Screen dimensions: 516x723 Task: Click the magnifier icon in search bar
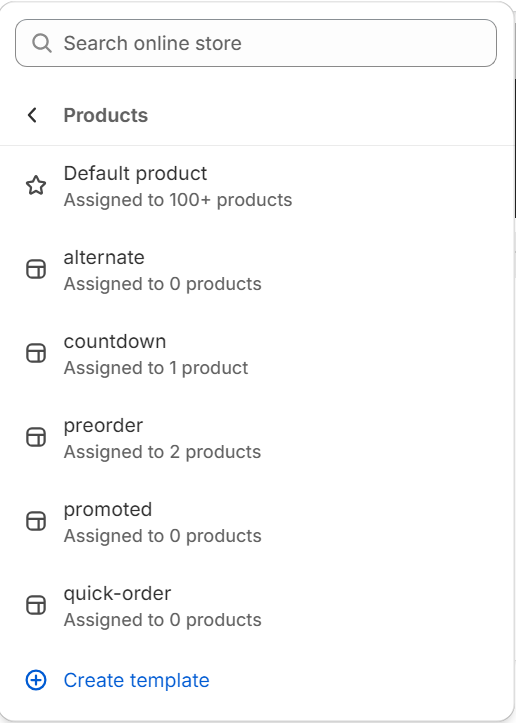(42, 43)
